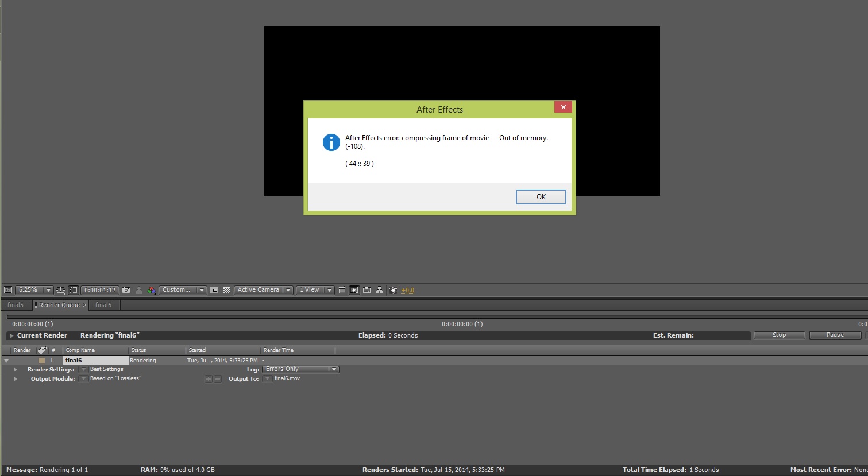Adjust exposure value +0.0
Screen dimensions: 868x476
408,291
